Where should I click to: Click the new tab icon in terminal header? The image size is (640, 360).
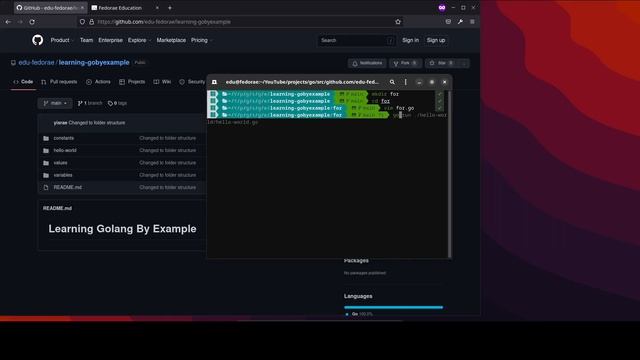(x=214, y=82)
